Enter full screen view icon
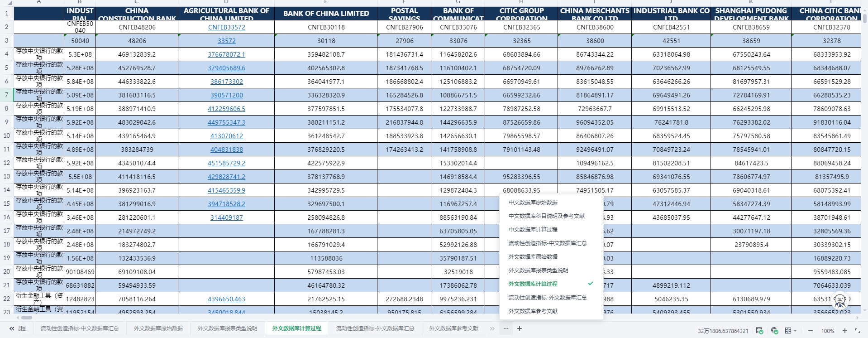 [857, 331]
